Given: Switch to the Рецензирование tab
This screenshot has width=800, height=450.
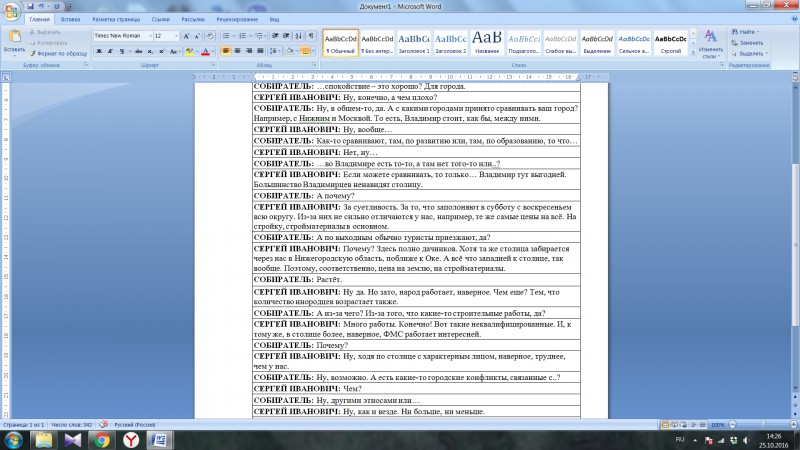Looking at the screenshot, I should 237,19.
